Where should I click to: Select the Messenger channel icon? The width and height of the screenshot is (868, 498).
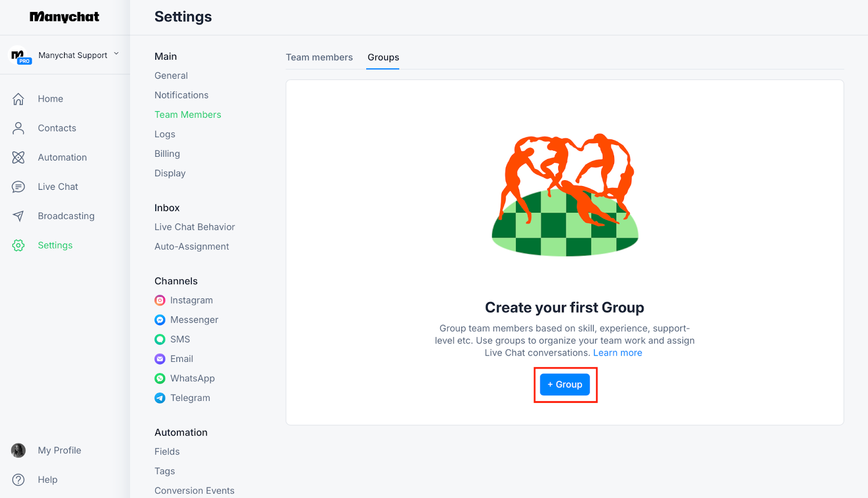[160, 320]
